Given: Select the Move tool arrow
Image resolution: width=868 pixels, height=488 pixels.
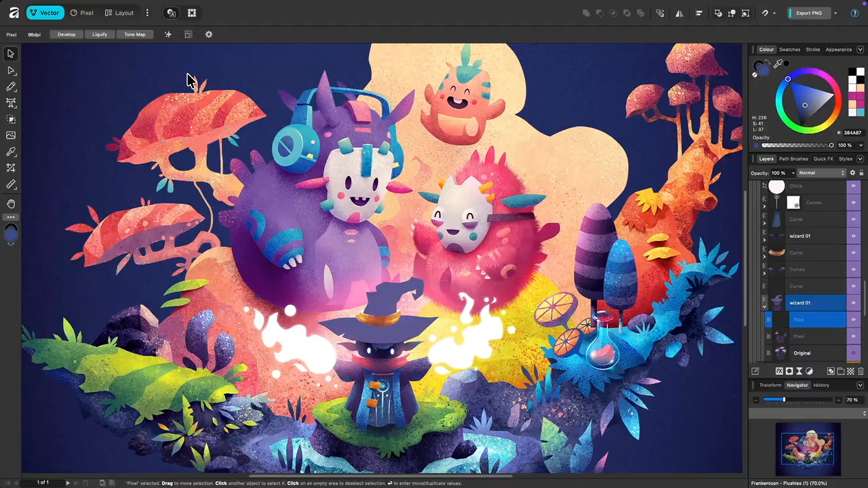Looking at the screenshot, I should click(11, 54).
